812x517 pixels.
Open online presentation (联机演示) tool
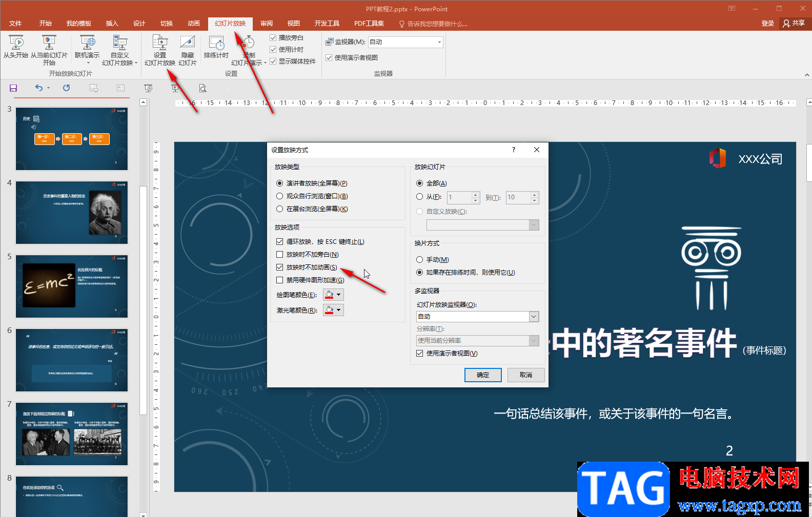pos(87,50)
